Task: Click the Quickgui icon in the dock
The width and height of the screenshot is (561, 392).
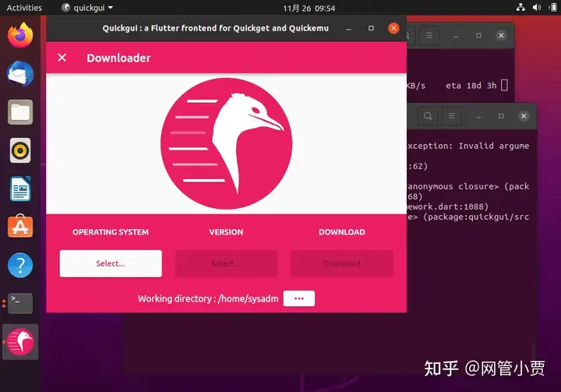Action: pyautogui.click(x=20, y=341)
